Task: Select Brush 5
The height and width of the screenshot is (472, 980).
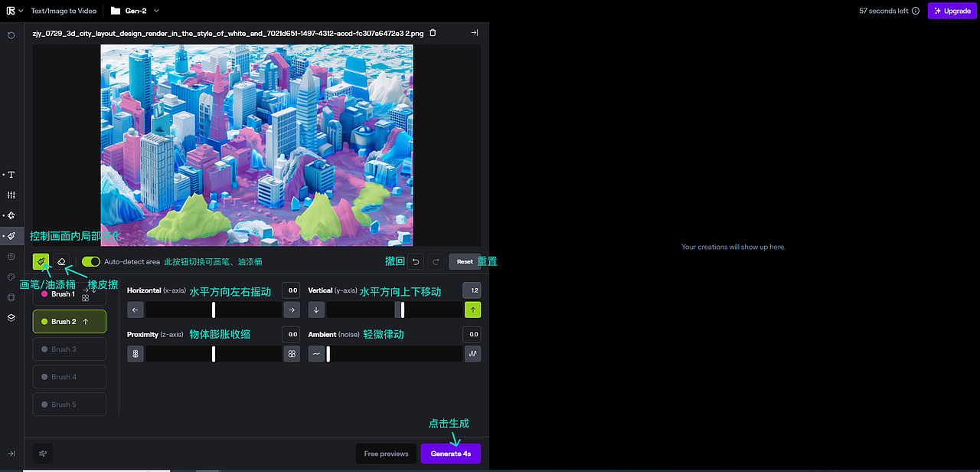Action: pos(69,405)
